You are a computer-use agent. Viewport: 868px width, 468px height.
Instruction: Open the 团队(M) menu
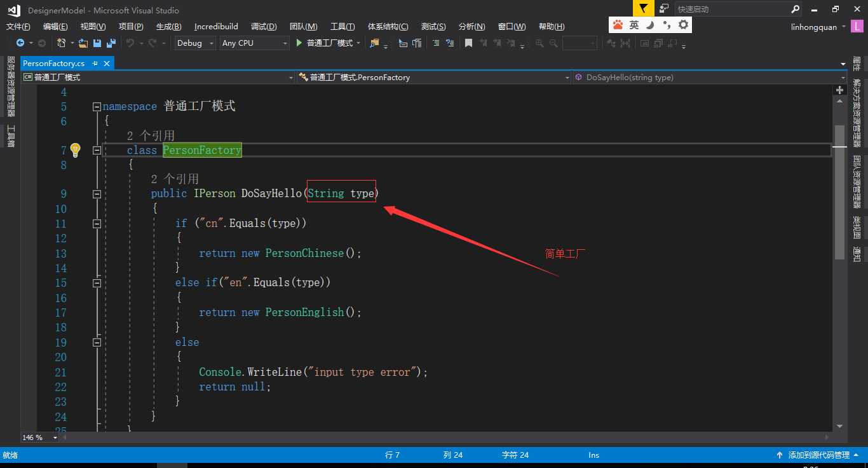[x=303, y=26]
